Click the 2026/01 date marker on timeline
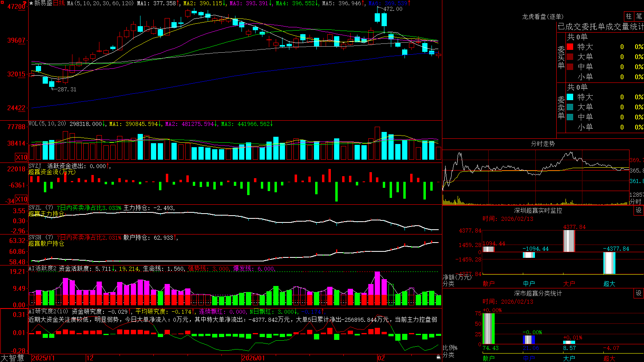Screen dimensions: 644x362 click(254, 358)
